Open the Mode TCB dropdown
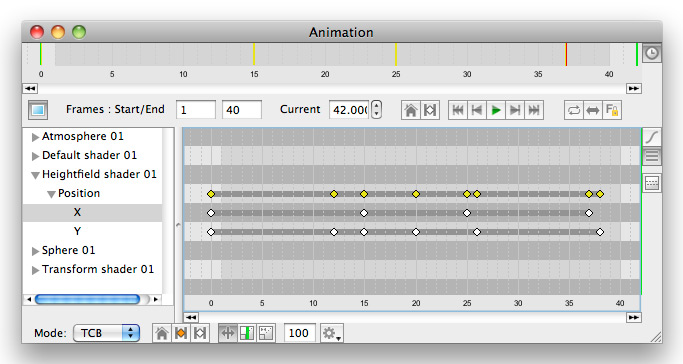The width and height of the screenshot is (683, 364). (107, 333)
